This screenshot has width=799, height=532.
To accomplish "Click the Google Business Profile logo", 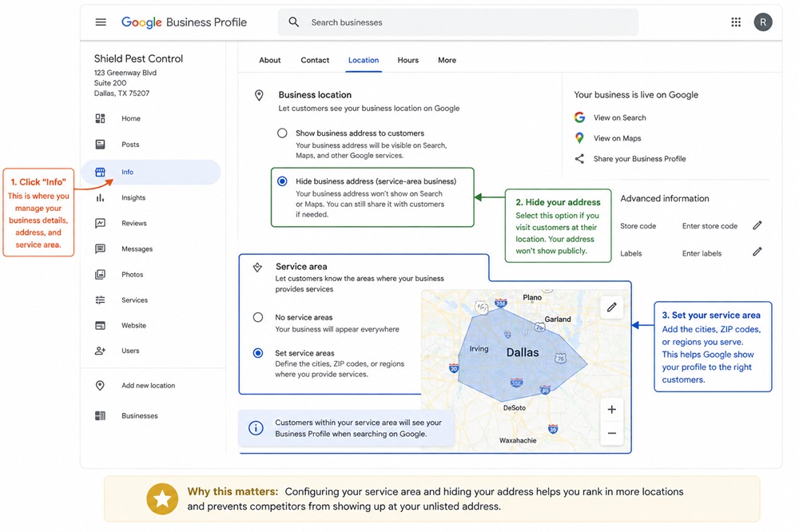I will [184, 22].
